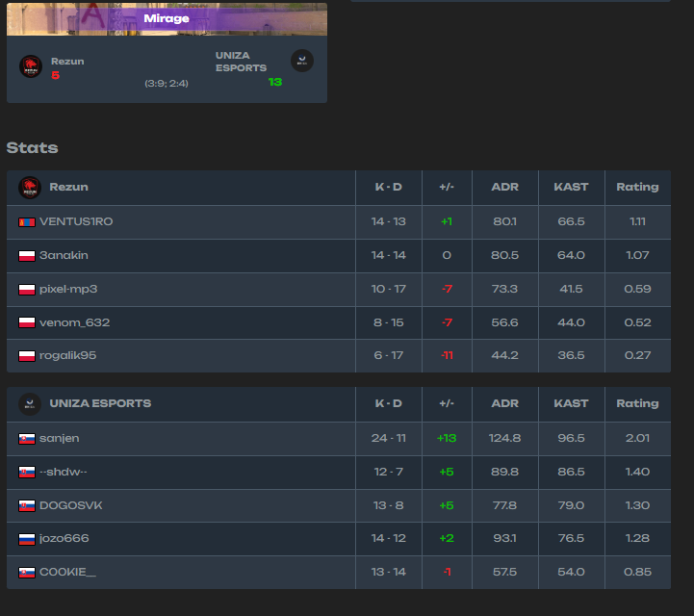Click ADR column header in Rezun table
694x616 pixels.
click(504, 187)
